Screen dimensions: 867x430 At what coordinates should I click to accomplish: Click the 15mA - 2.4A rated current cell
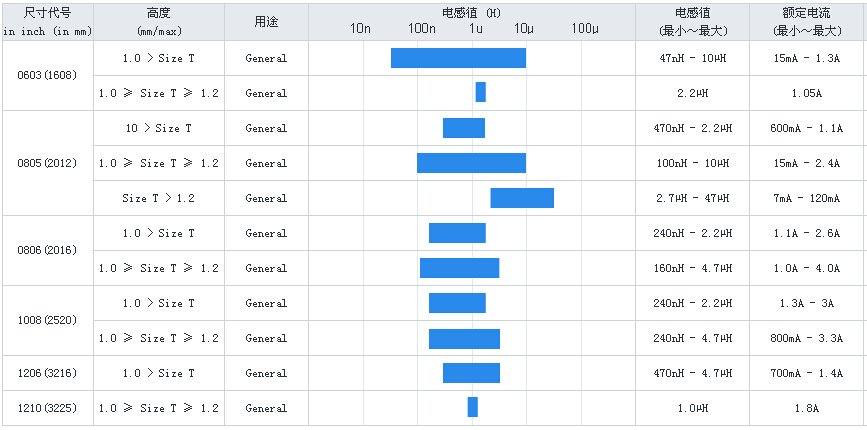click(807, 163)
